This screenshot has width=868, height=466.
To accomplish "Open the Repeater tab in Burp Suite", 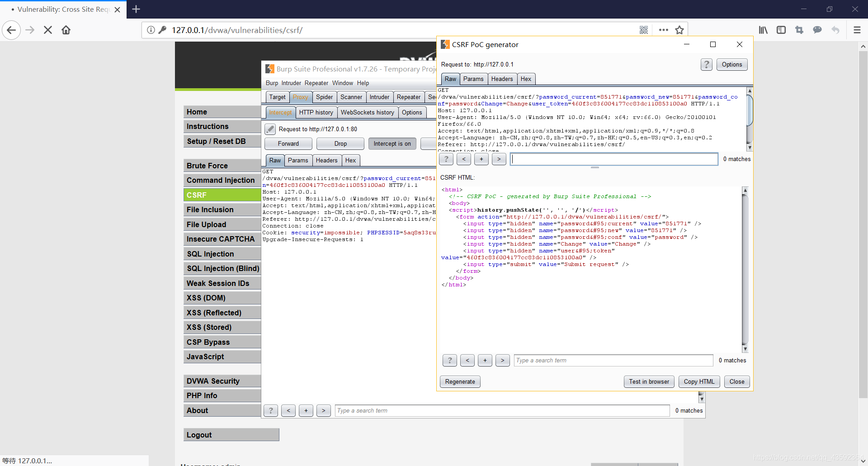I will pos(409,97).
